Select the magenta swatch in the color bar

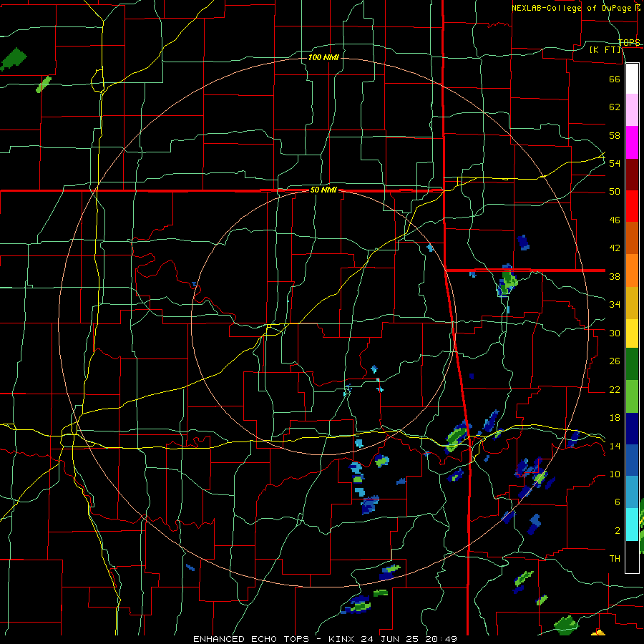pyautogui.click(x=632, y=142)
